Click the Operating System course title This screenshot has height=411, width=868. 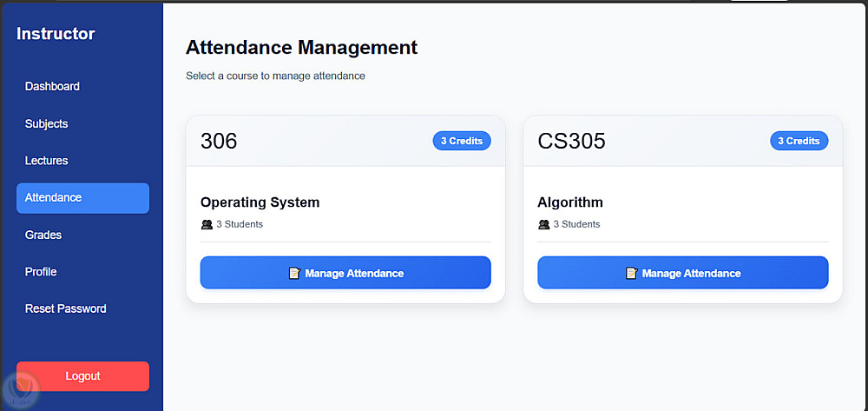click(x=260, y=202)
